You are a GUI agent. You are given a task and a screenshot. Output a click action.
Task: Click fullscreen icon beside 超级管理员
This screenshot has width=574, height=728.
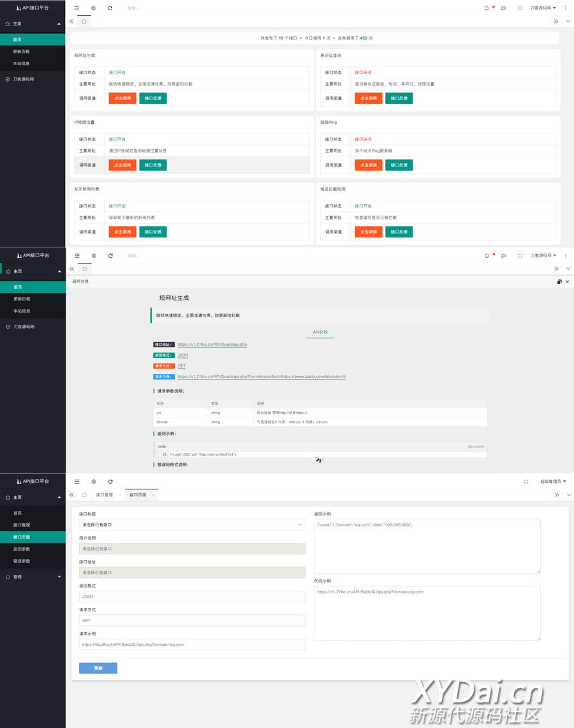(526, 482)
